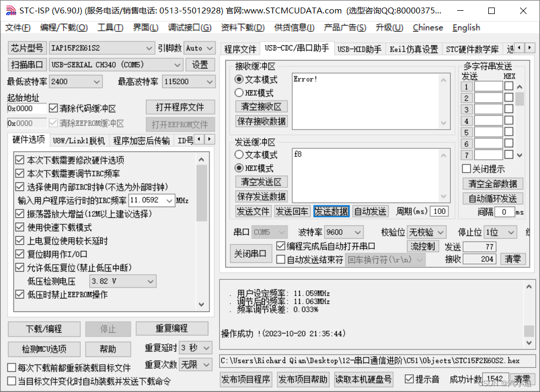Open the 重复次数 无限 dropdown
The width and height of the screenshot is (540, 392).
(x=195, y=364)
